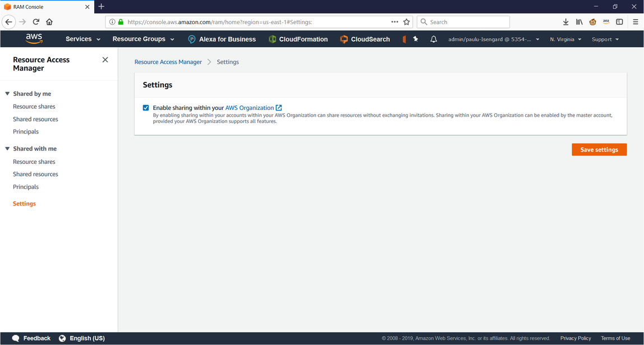644x345 pixels.
Task: Open Resource shares under Shared by me
Action: tap(34, 107)
